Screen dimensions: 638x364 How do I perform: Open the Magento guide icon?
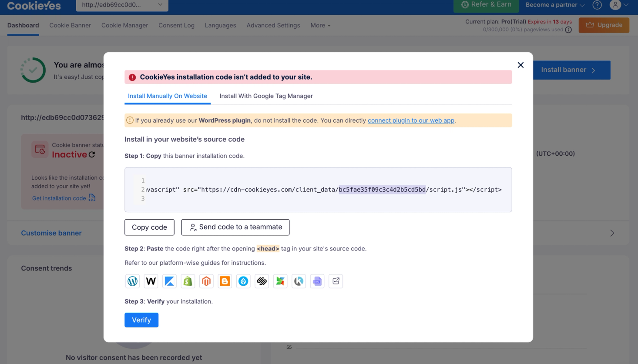click(206, 281)
